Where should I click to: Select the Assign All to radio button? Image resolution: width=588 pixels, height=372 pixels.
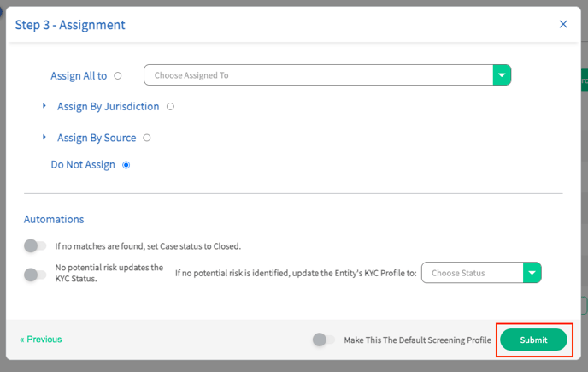[118, 76]
